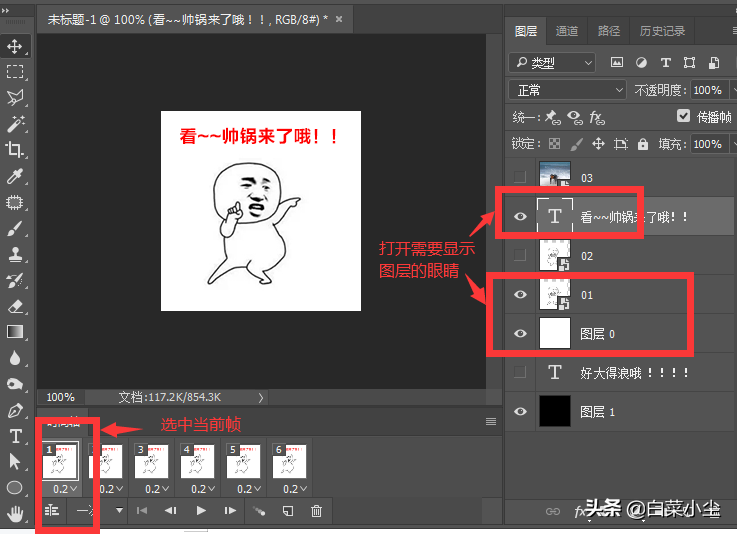Activate the Hand tool
Image resolution: width=737 pixels, height=534 pixels.
tap(15, 514)
